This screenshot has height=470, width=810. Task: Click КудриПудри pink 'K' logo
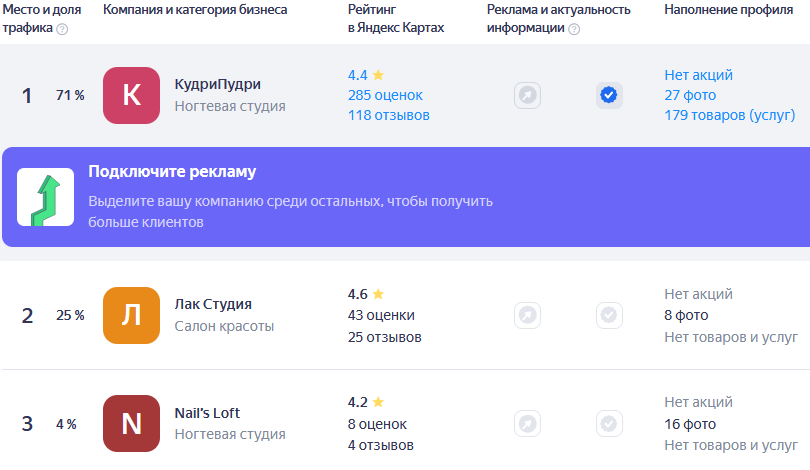[x=131, y=95]
